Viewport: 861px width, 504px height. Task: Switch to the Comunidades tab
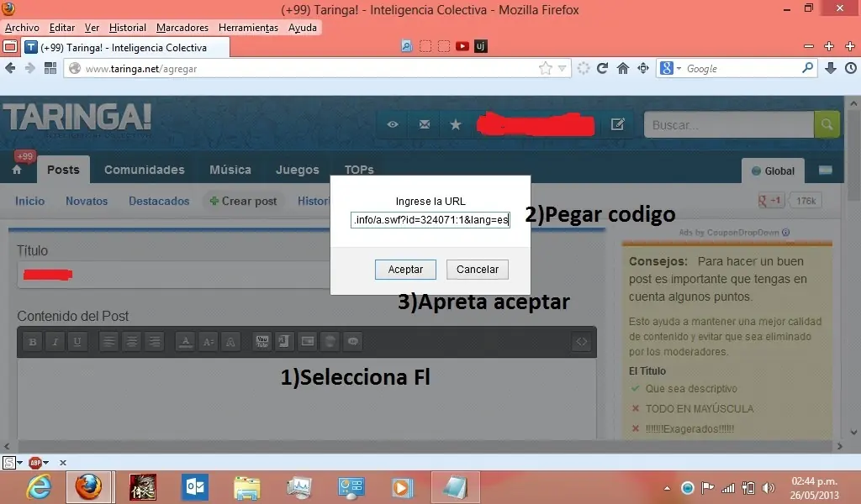click(x=145, y=170)
